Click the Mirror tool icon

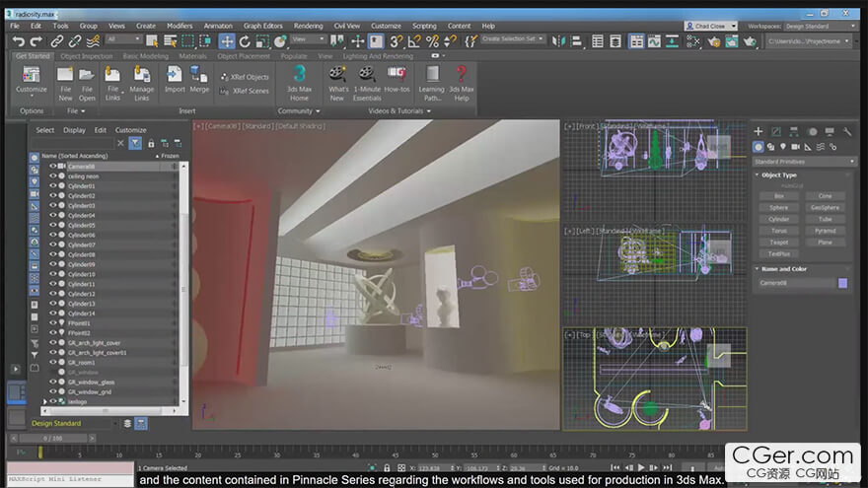click(x=558, y=41)
